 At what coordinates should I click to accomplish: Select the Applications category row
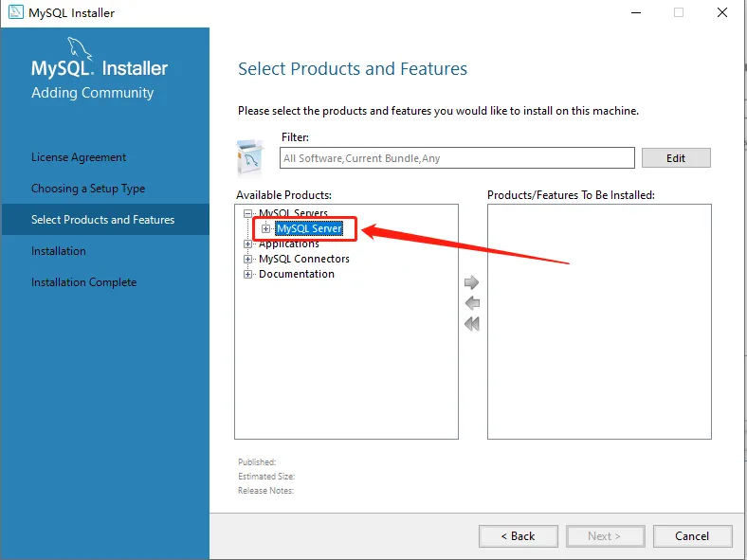289,244
